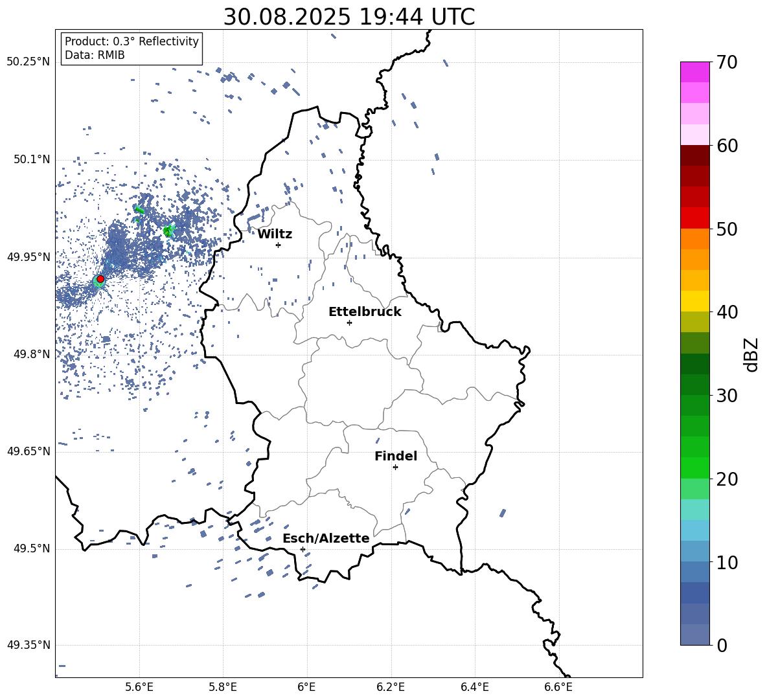Click the colorbar 0 tick label

pyautogui.click(x=722, y=645)
